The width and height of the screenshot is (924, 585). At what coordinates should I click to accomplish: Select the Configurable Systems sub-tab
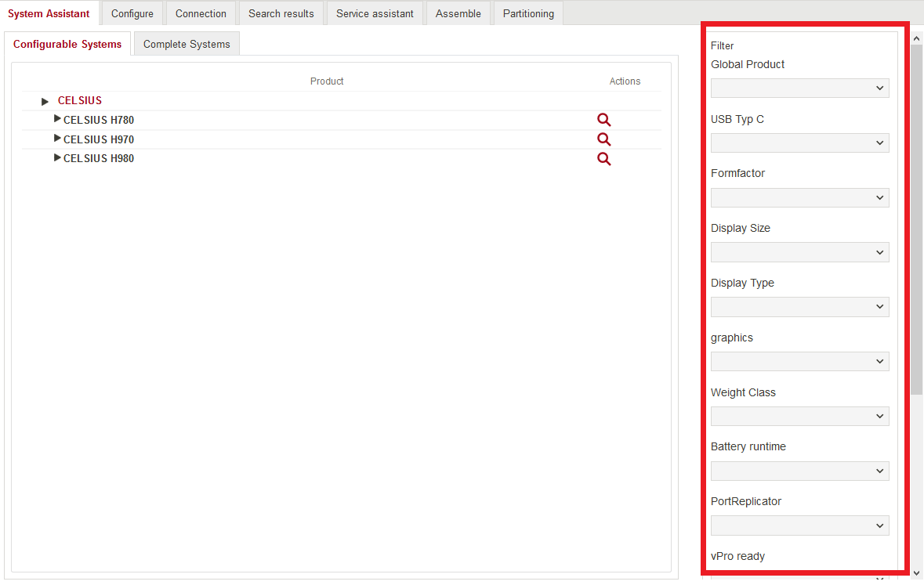pyautogui.click(x=67, y=44)
